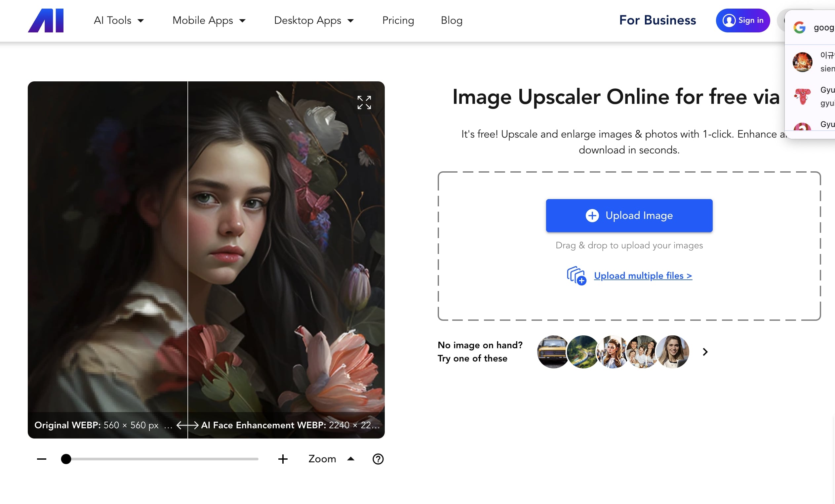Click the AI logo in header

(46, 21)
